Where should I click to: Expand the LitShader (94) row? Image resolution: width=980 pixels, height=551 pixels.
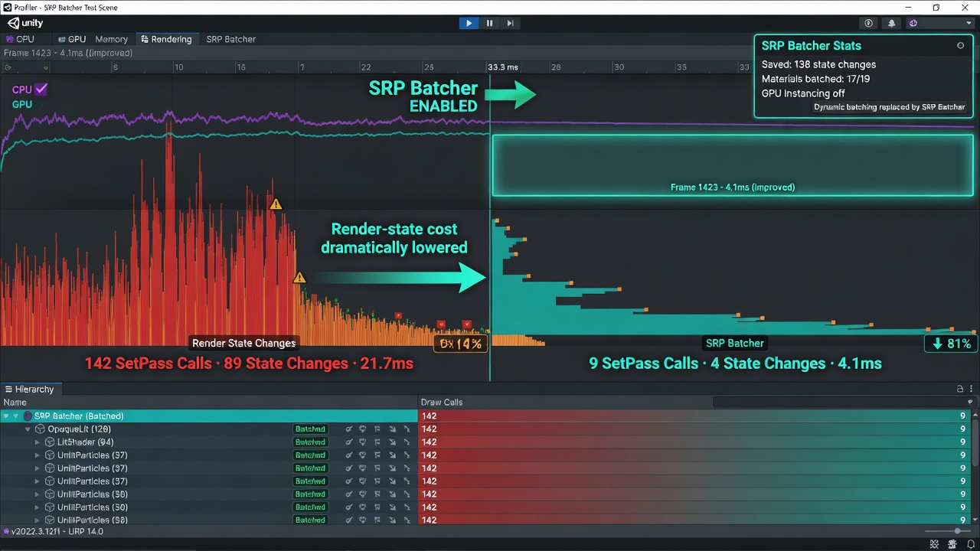click(38, 442)
